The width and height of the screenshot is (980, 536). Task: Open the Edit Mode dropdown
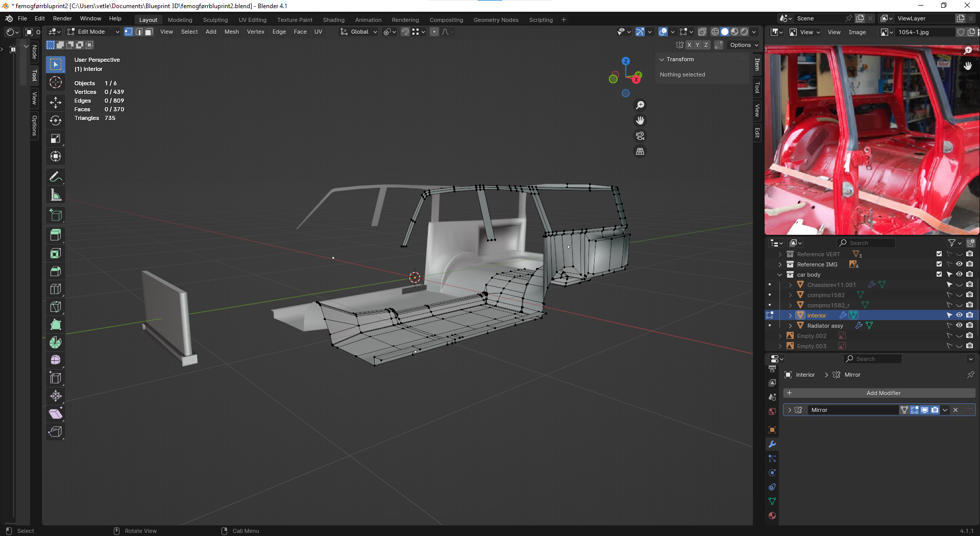93,32
